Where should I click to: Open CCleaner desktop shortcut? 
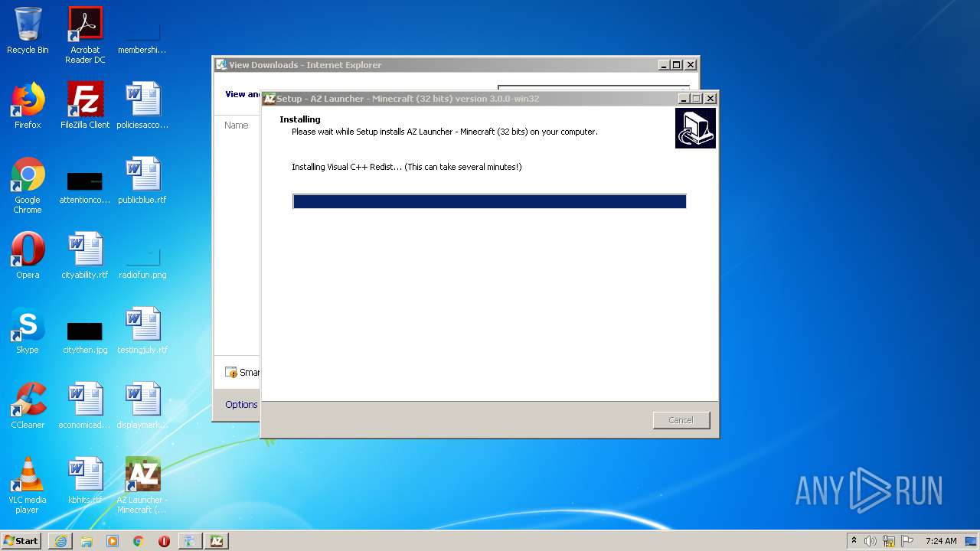(x=28, y=406)
